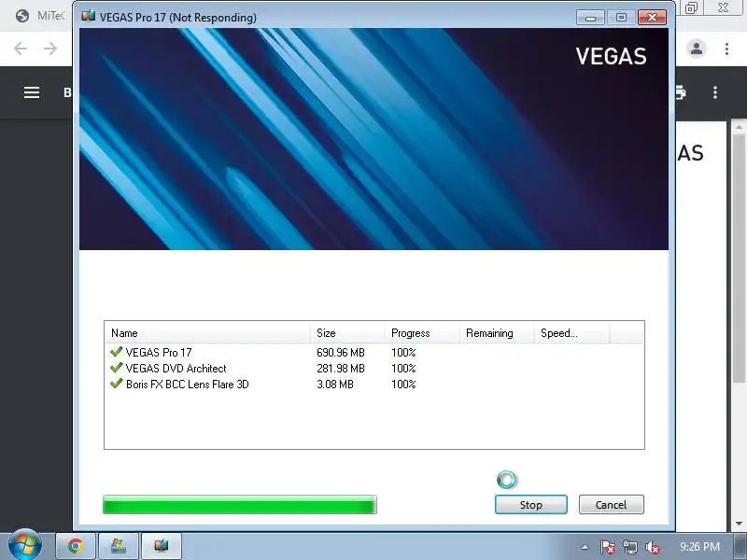Click green checkmark beside Boris FX BCC Lens Flare
Viewport: 747px width, 560px height.
coord(116,384)
